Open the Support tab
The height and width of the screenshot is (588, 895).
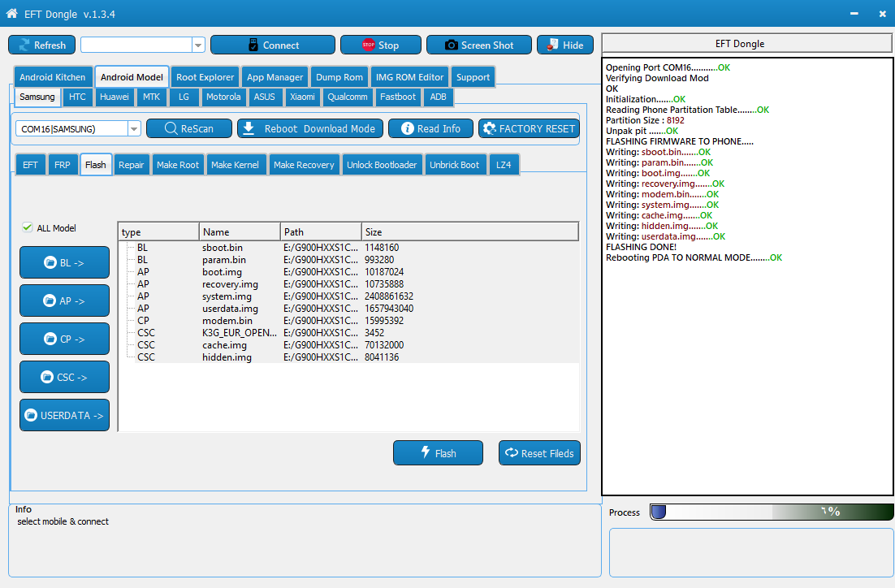coord(473,77)
